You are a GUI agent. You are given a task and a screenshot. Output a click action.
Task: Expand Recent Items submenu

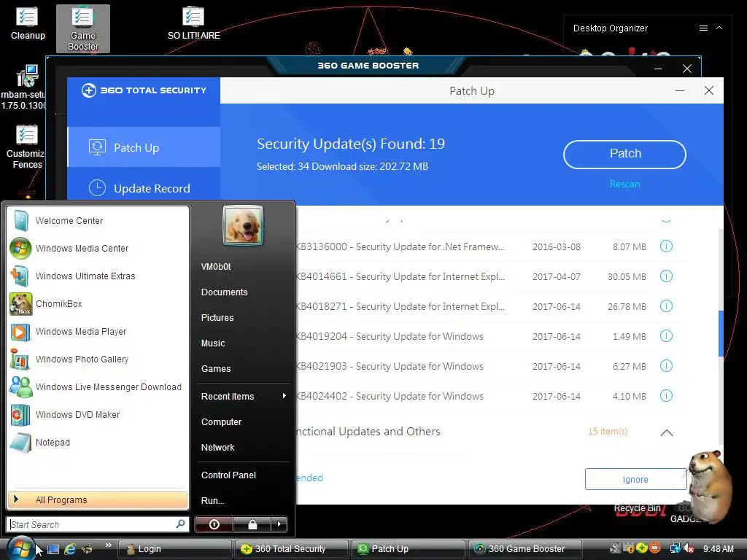[x=243, y=396]
